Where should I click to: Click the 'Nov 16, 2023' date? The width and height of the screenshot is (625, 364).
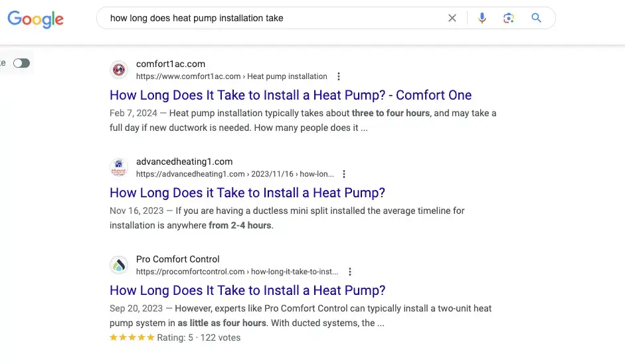point(137,211)
